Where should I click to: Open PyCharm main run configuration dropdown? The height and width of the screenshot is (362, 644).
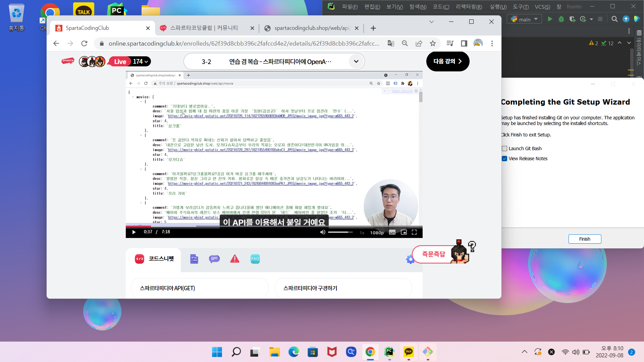pos(524,19)
